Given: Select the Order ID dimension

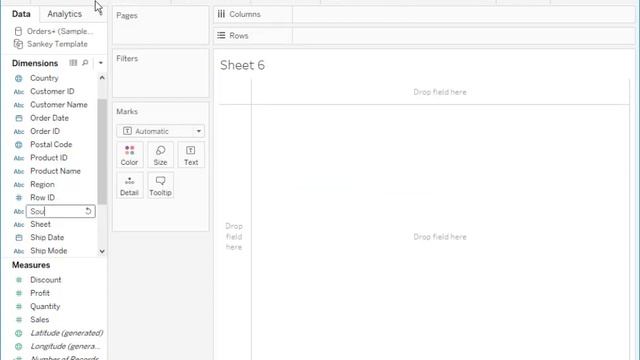Looking at the screenshot, I should (45, 131).
